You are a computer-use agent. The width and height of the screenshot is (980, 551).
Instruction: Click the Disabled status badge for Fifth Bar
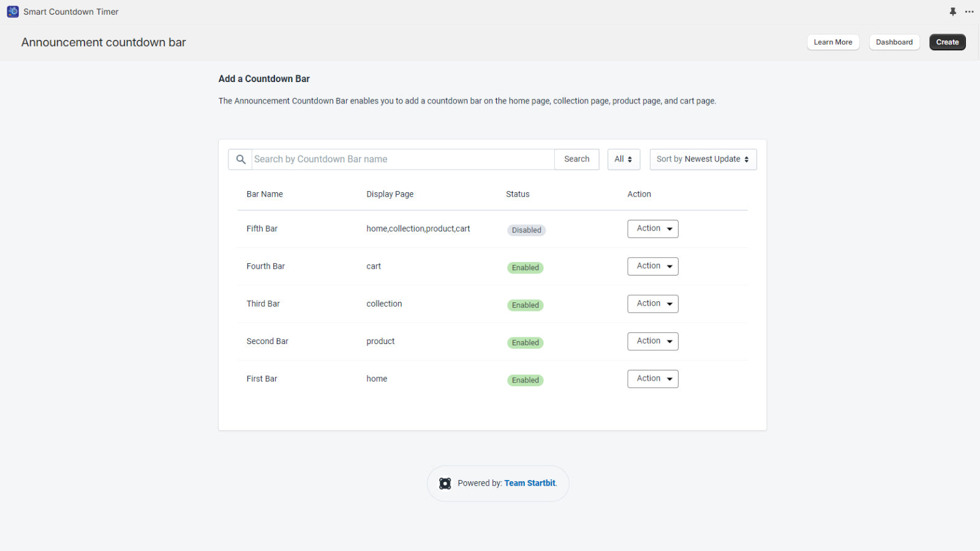pos(526,230)
